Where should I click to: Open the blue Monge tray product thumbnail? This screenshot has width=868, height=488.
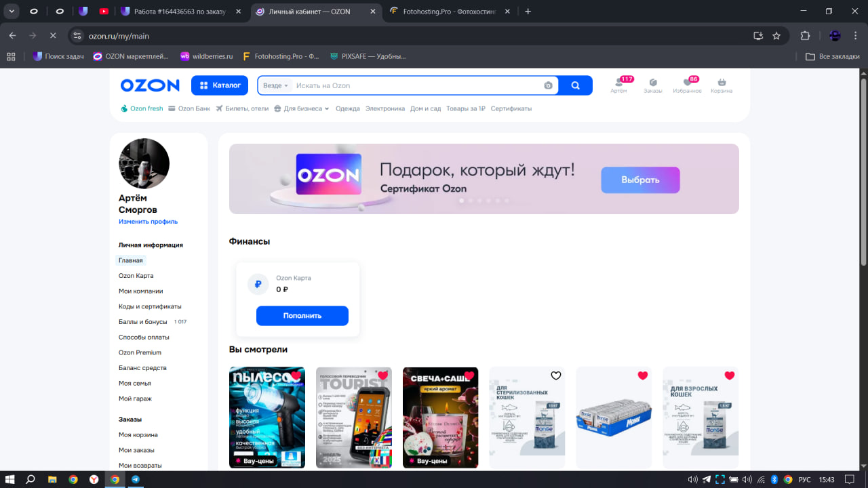click(614, 418)
